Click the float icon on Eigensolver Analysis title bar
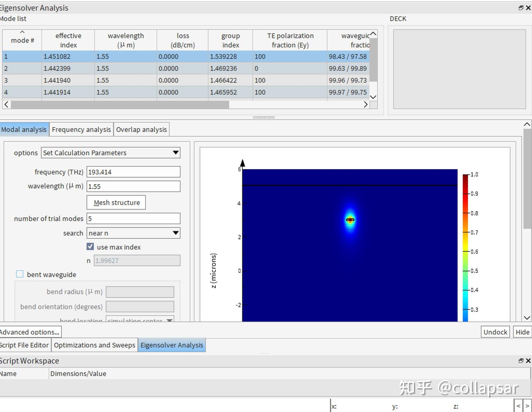The image size is (532, 412). (x=521, y=8)
